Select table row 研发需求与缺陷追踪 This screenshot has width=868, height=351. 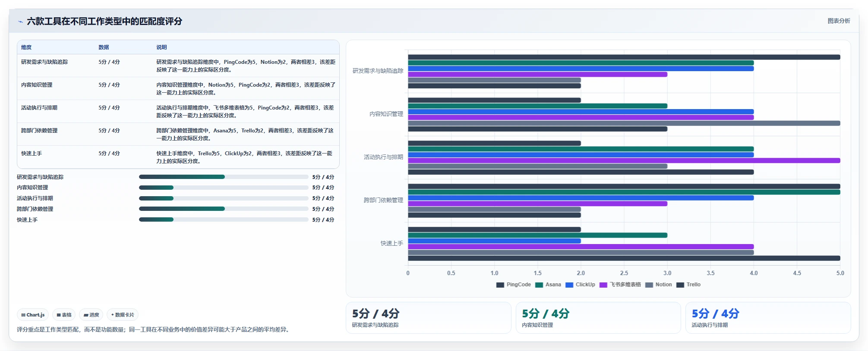[x=178, y=66]
